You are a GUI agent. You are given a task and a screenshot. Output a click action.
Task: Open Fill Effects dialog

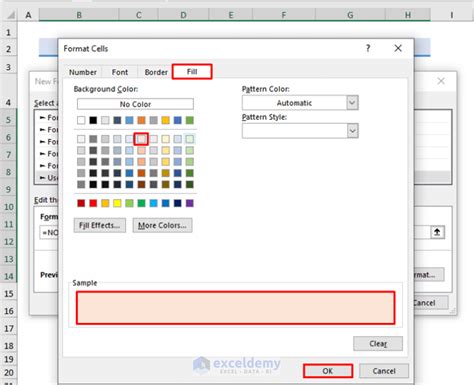[x=100, y=225]
